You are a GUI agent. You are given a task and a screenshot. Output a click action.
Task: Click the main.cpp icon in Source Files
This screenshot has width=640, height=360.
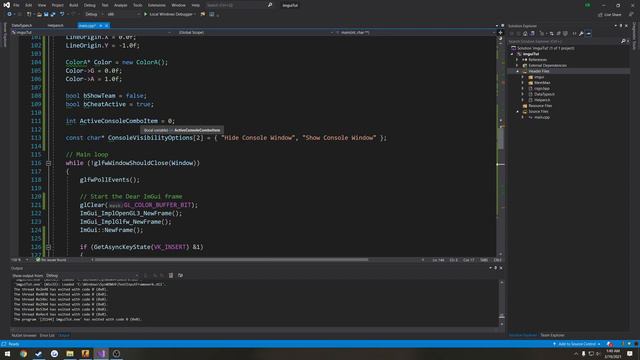point(531,117)
